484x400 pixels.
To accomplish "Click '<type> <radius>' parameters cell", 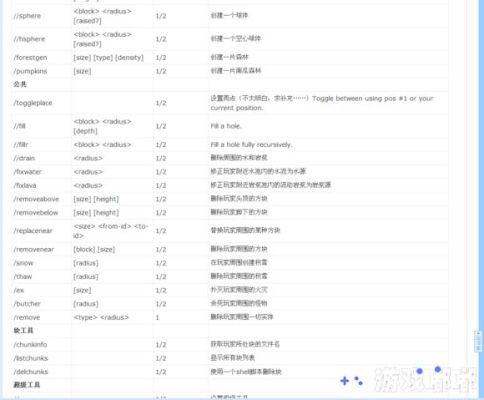I will tap(101, 318).
